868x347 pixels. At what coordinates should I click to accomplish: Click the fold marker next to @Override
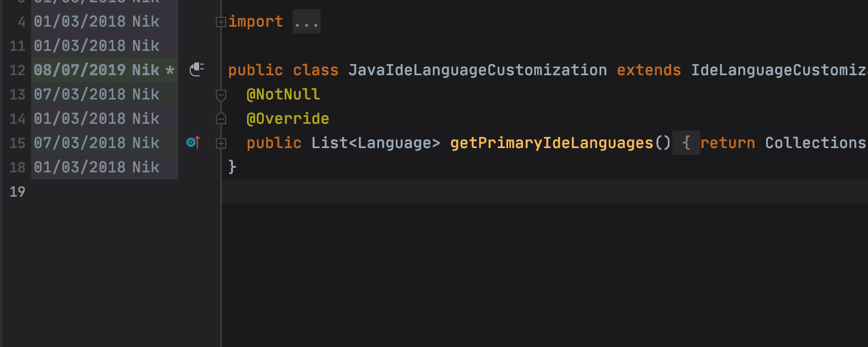220,119
